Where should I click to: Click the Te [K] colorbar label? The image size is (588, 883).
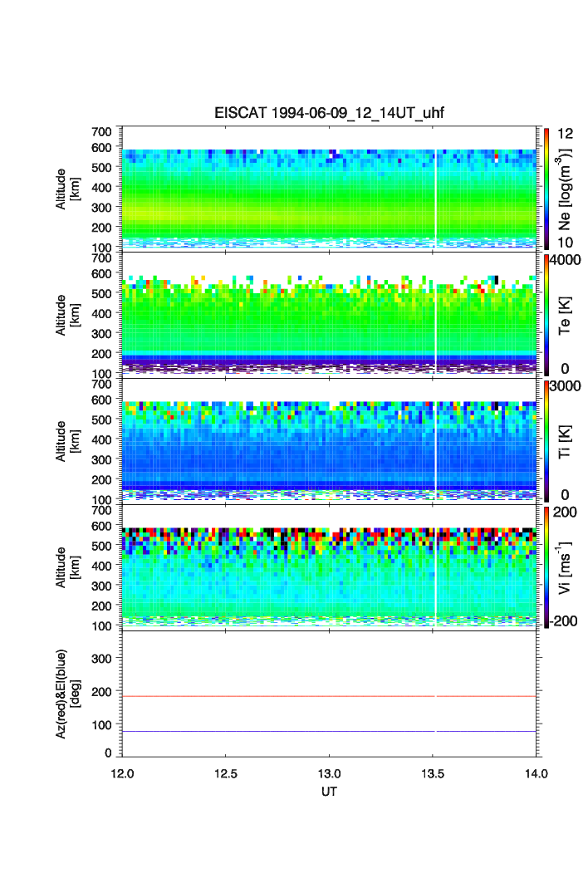(x=566, y=316)
